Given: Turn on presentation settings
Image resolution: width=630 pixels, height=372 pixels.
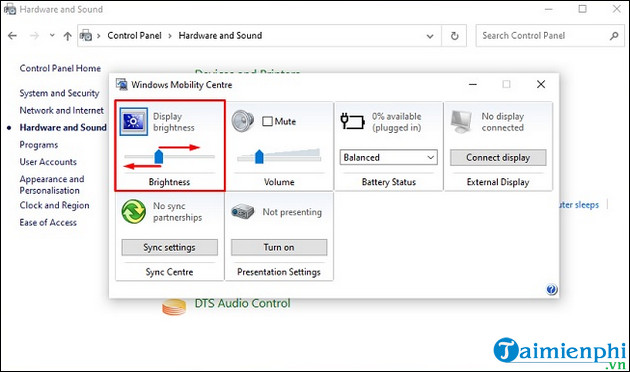Looking at the screenshot, I should click(x=279, y=247).
